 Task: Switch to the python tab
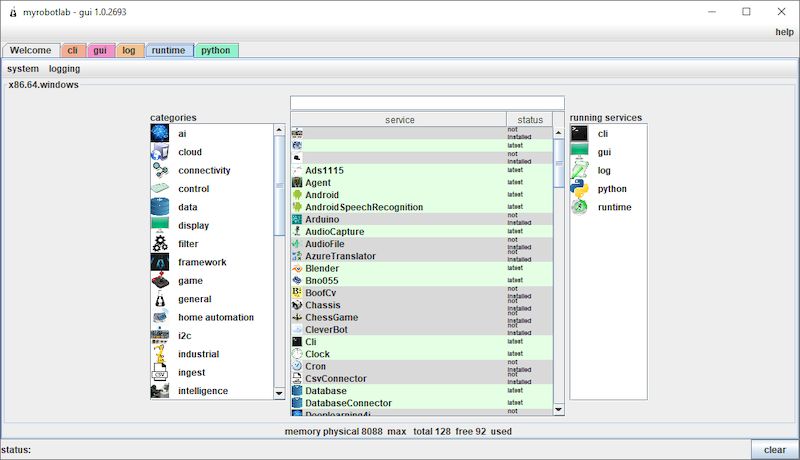click(x=216, y=50)
